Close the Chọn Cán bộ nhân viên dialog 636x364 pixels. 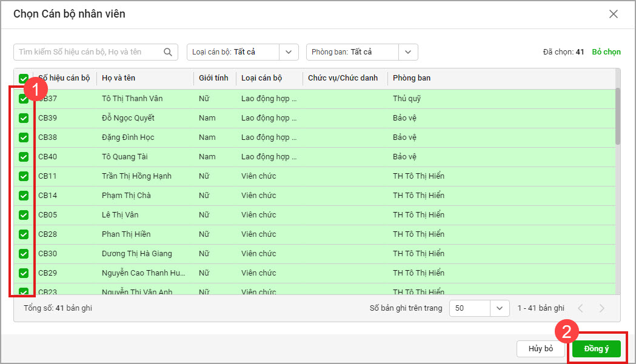[x=614, y=14]
